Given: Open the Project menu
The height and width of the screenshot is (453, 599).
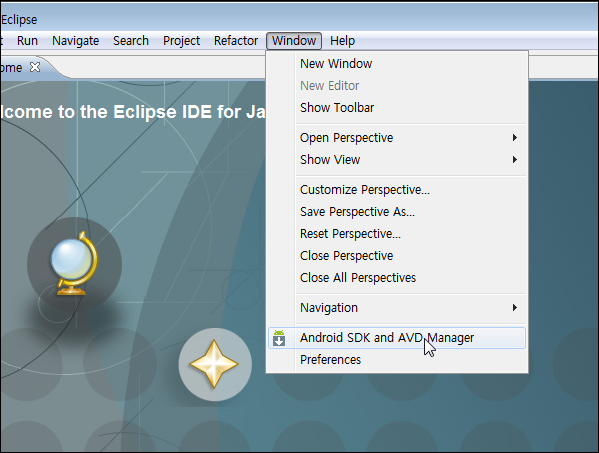Looking at the screenshot, I should click(x=181, y=40).
